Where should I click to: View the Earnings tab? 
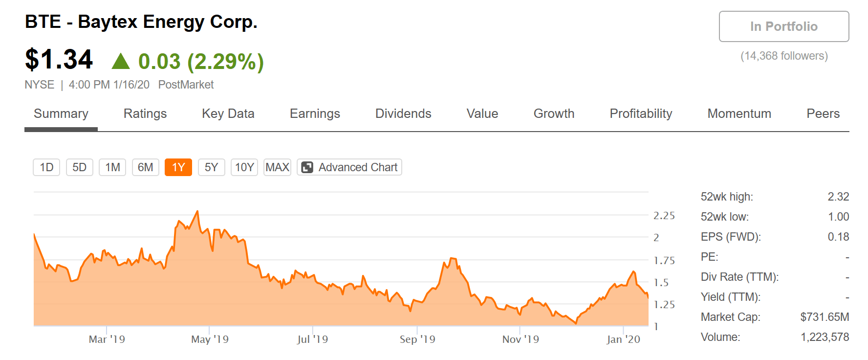pyautogui.click(x=315, y=113)
